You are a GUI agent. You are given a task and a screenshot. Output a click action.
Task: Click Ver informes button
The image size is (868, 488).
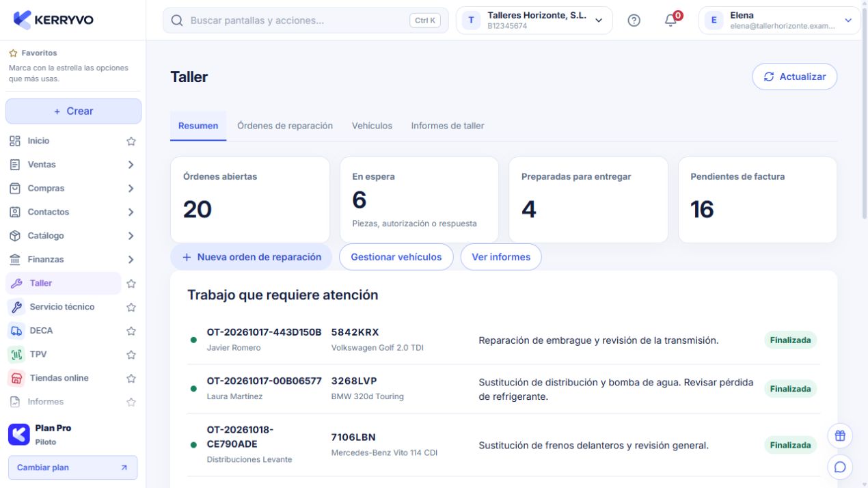[x=501, y=257]
